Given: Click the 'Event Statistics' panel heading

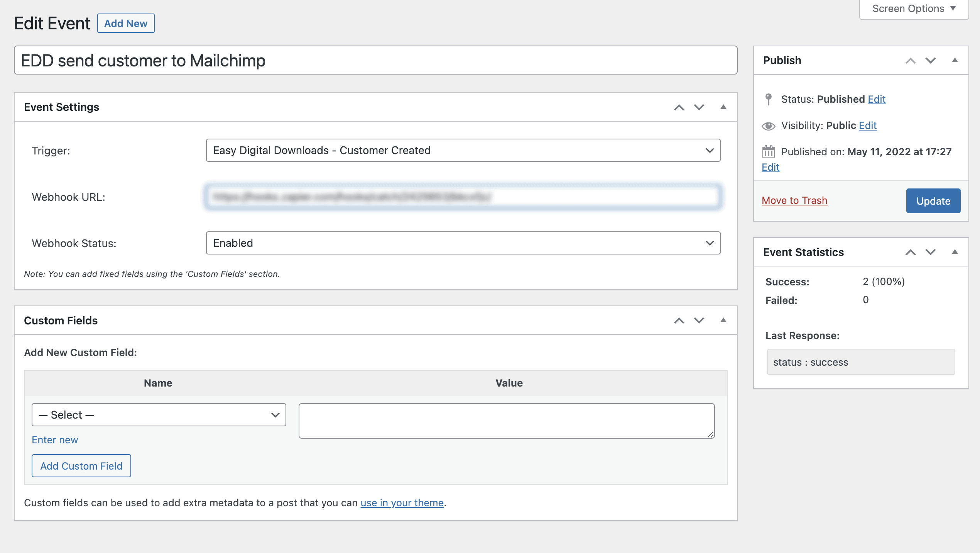Looking at the screenshot, I should pyautogui.click(x=803, y=252).
